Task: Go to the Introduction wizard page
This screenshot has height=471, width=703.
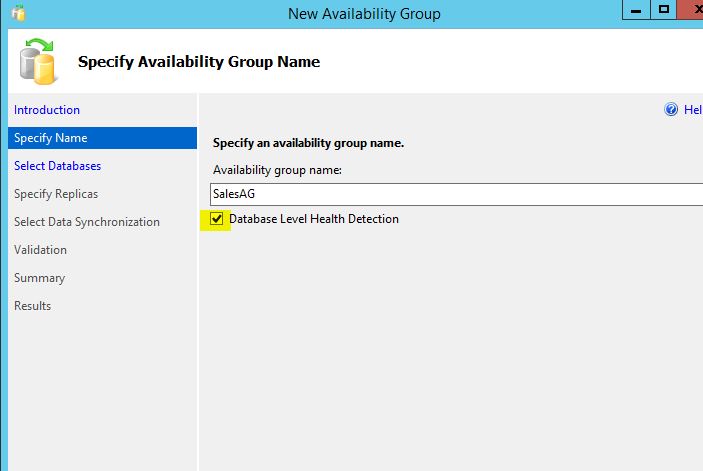Action: point(47,110)
